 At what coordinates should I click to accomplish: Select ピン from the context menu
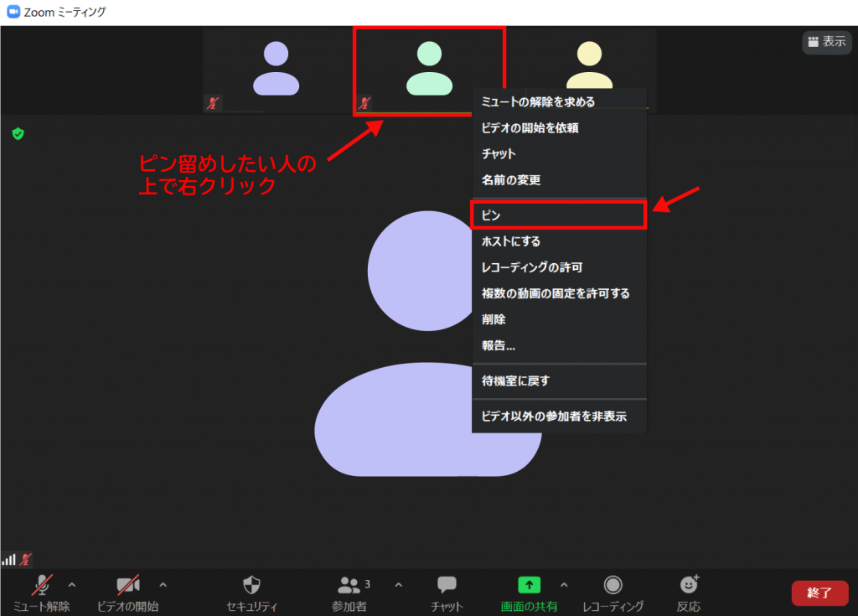(x=559, y=215)
